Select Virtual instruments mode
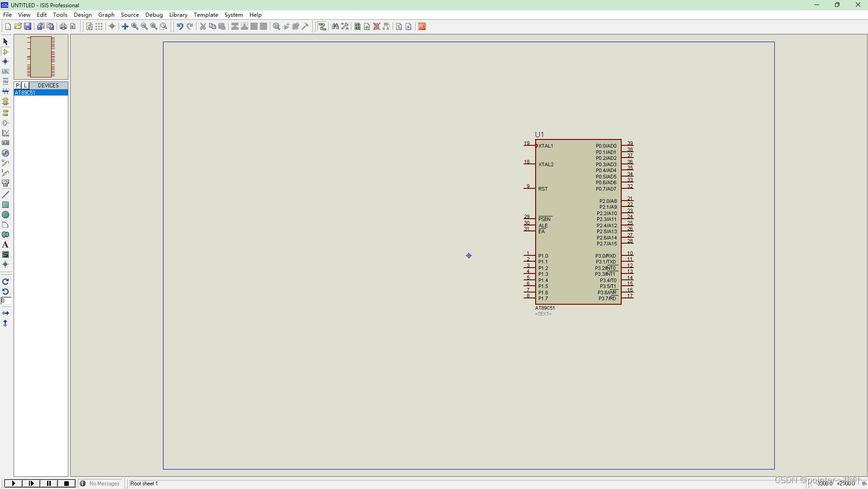868x489 pixels. click(5, 183)
